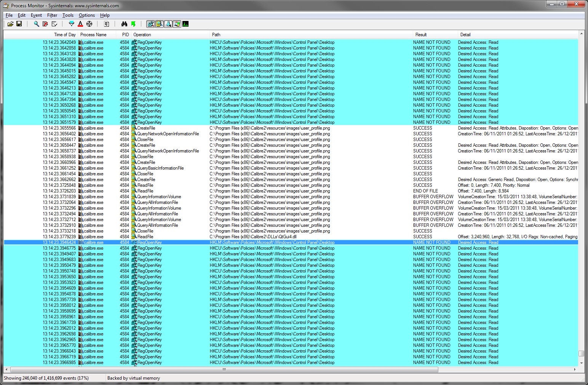Click the Process Name column header

(97, 35)
